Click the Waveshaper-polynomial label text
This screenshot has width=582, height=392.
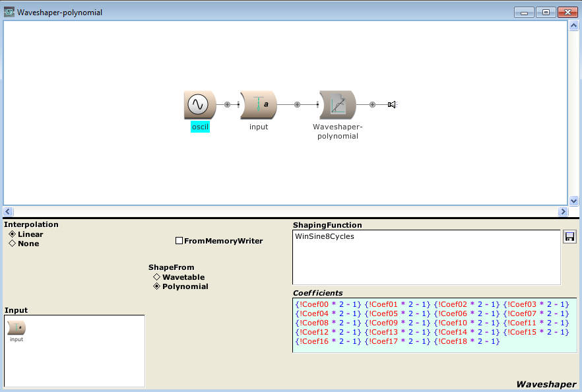(338, 131)
